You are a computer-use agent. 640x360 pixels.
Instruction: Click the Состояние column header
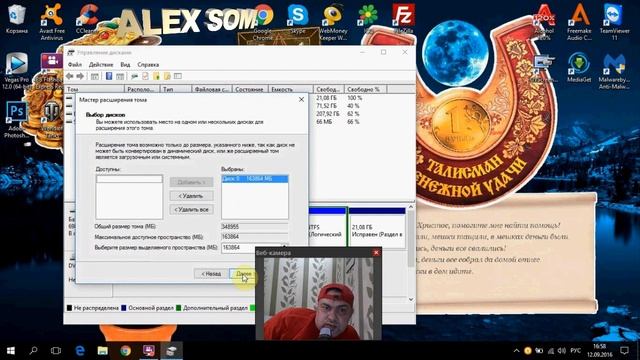250,89
